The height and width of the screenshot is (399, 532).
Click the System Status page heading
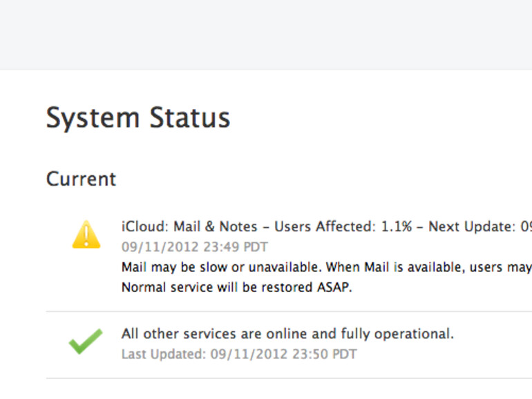138,118
